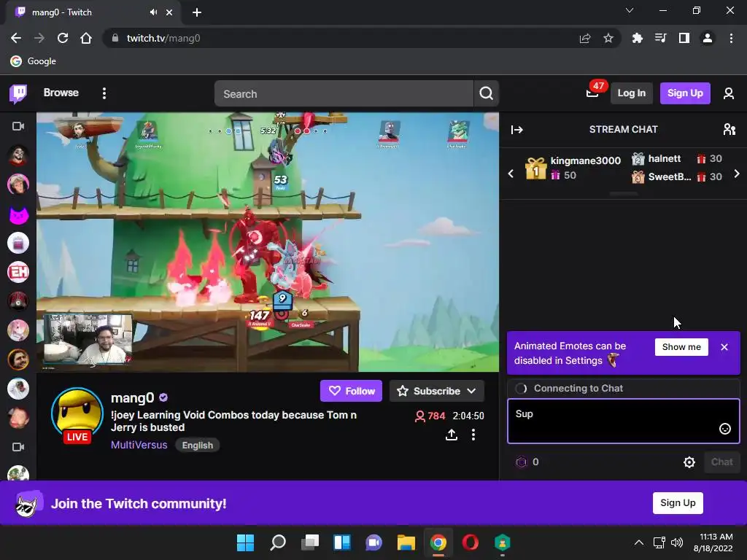Screen dimensions: 747x560
Task: Open the Chrome three-dot menu
Action: pos(731,38)
